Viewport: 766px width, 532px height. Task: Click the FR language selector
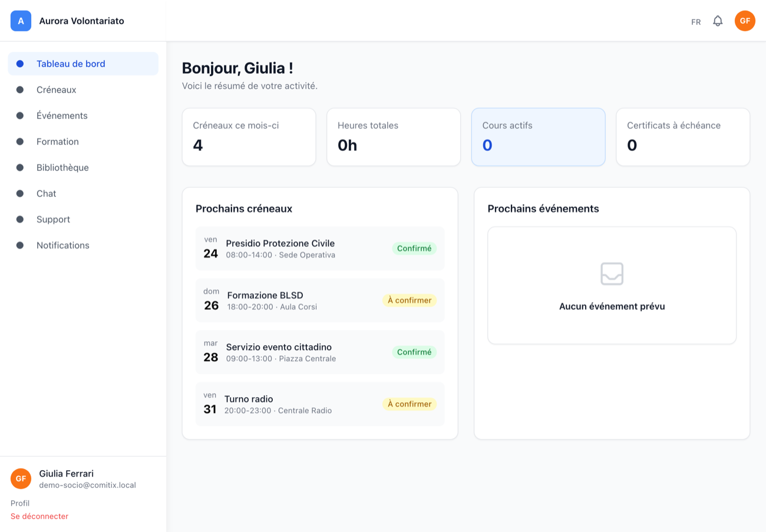coord(696,22)
